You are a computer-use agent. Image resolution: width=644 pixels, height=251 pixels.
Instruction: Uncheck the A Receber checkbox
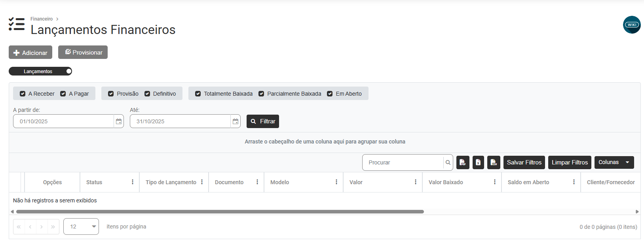(23, 94)
